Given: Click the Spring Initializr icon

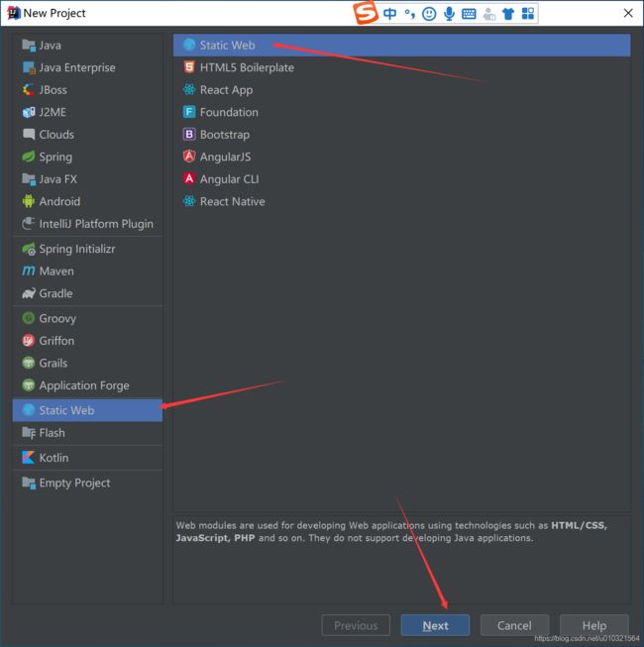Looking at the screenshot, I should click(29, 249).
